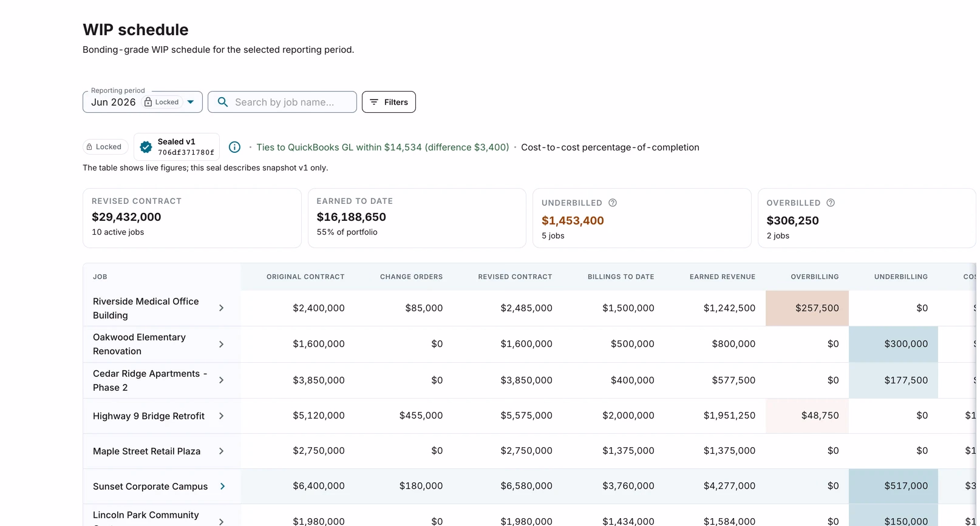
Task: Click the Oakwood Elementary Renovation job name
Action: coord(139,344)
